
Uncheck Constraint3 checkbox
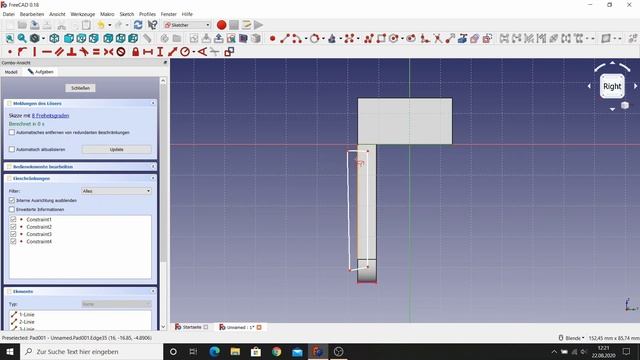coord(13,234)
